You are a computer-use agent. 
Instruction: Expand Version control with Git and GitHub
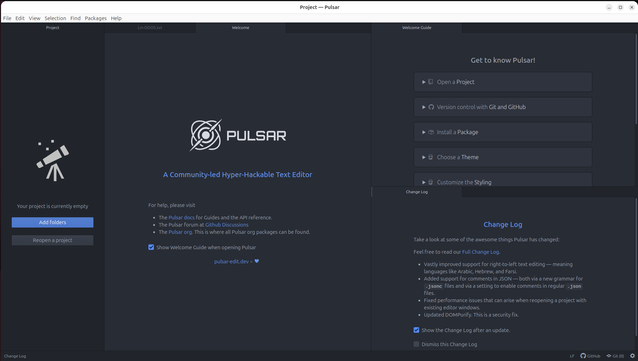pos(503,107)
